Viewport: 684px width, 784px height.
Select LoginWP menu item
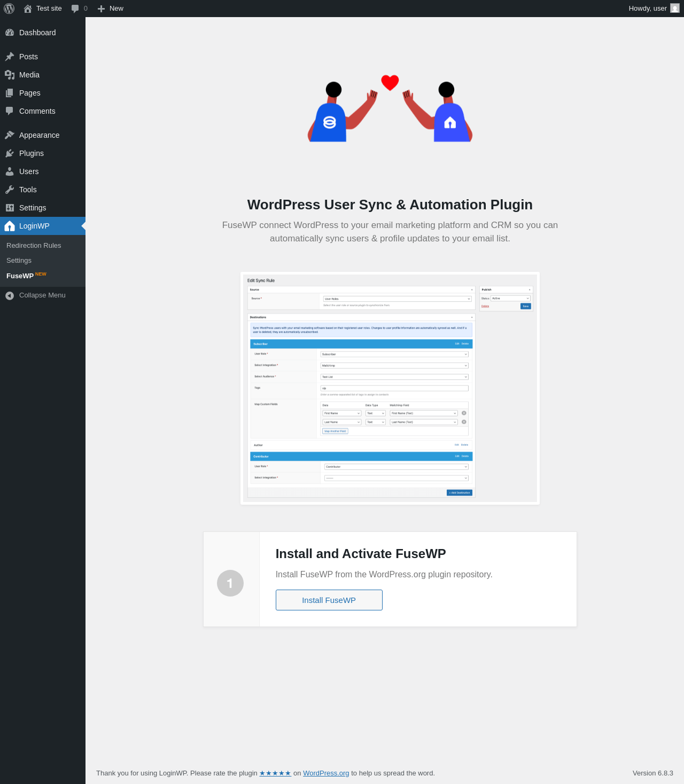click(43, 226)
